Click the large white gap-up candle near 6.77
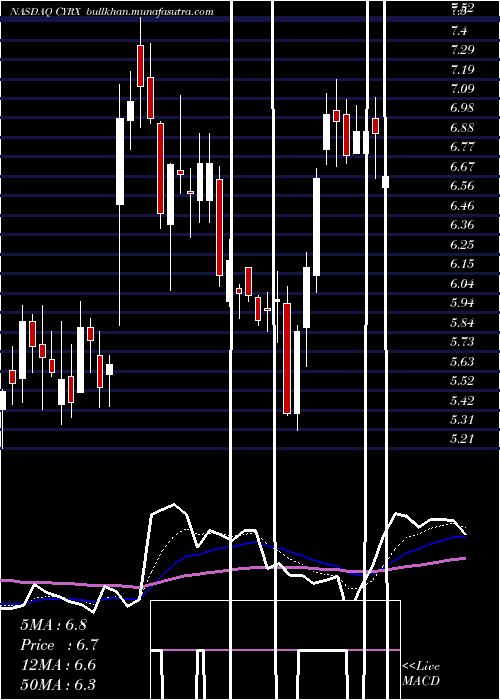 coord(120,161)
